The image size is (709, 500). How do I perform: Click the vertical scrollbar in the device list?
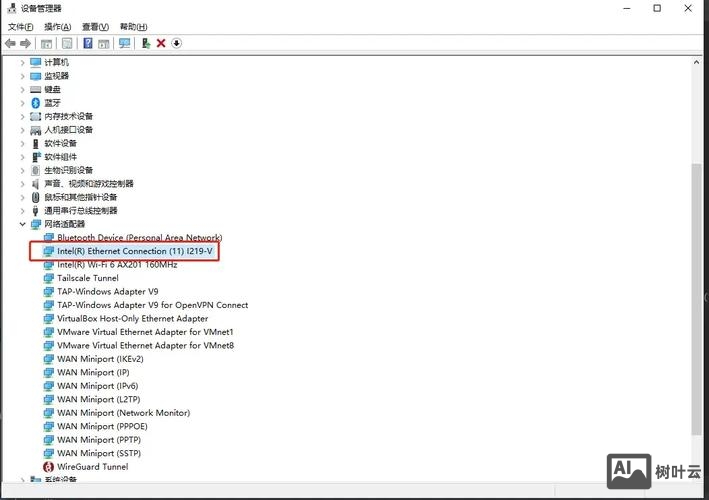(x=696, y=300)
